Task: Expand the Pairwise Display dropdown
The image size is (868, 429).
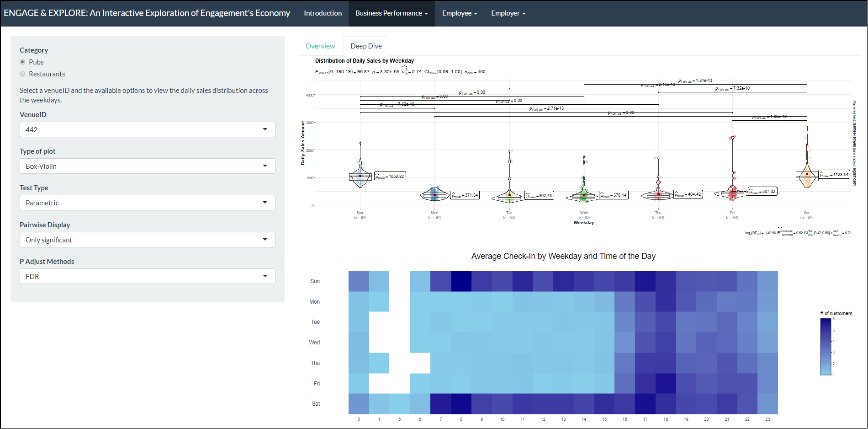Action: click(147, 240)
